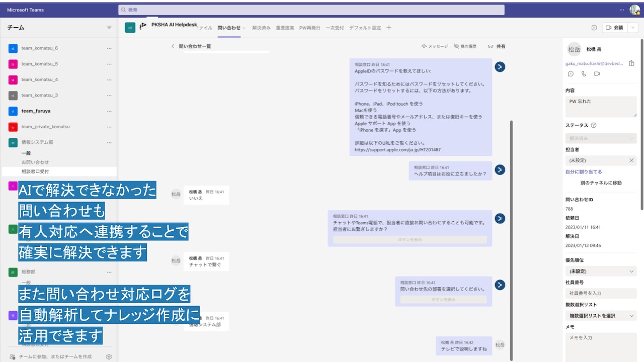Start a phone call with 松橋 岳

click(584, 73)
